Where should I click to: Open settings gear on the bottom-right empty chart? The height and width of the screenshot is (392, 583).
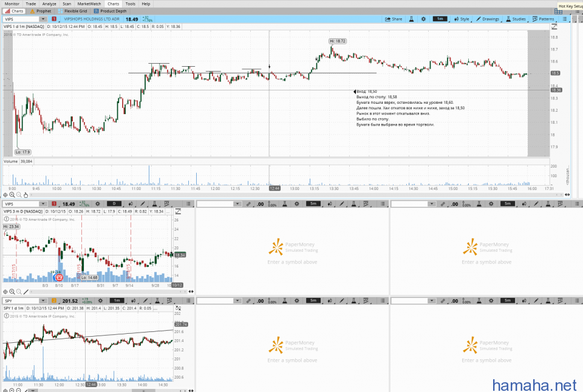(x=491, y=300)
